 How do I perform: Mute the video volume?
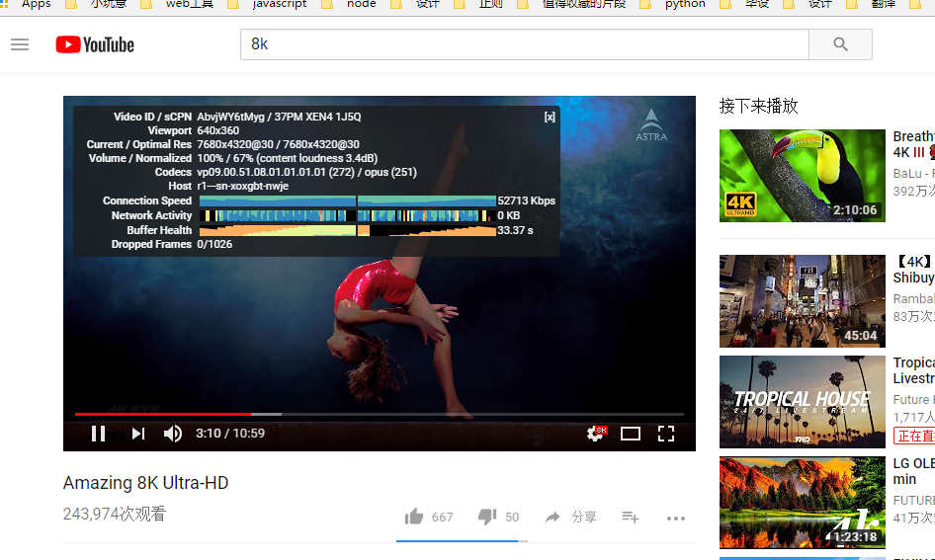(x=172, y=434)
